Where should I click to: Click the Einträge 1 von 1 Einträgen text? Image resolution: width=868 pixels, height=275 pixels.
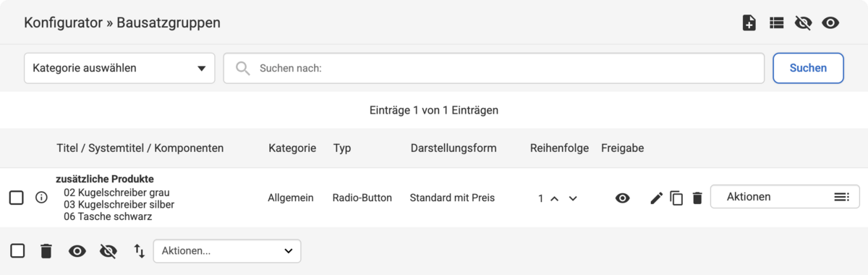click(434, 111)
